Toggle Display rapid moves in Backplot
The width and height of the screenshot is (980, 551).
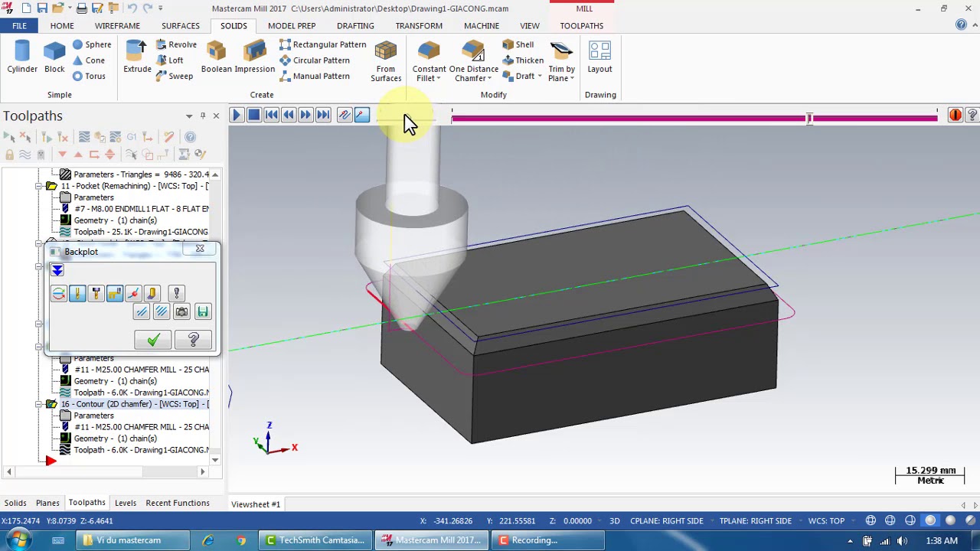[114, 294]
